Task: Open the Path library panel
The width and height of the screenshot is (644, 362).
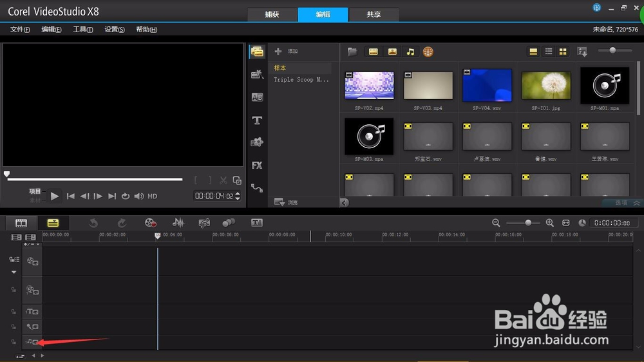Action: 257,188
